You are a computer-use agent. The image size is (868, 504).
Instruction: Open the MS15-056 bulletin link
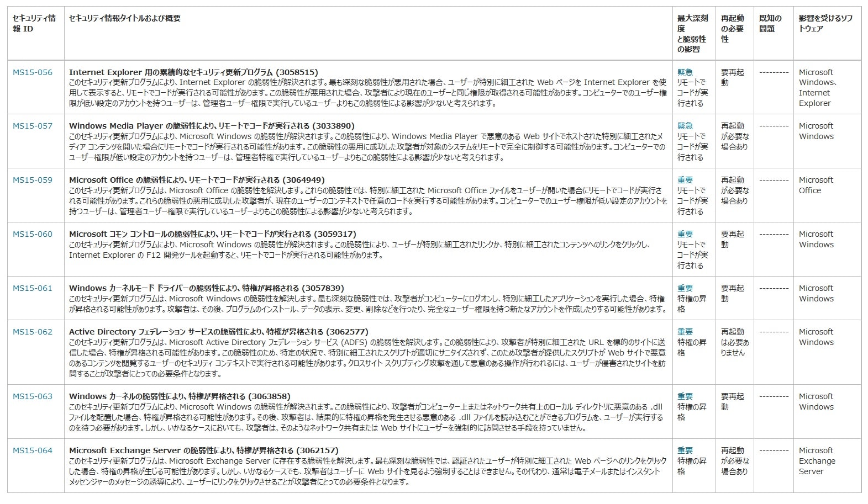pyautogui.click(x=33, y=72)
